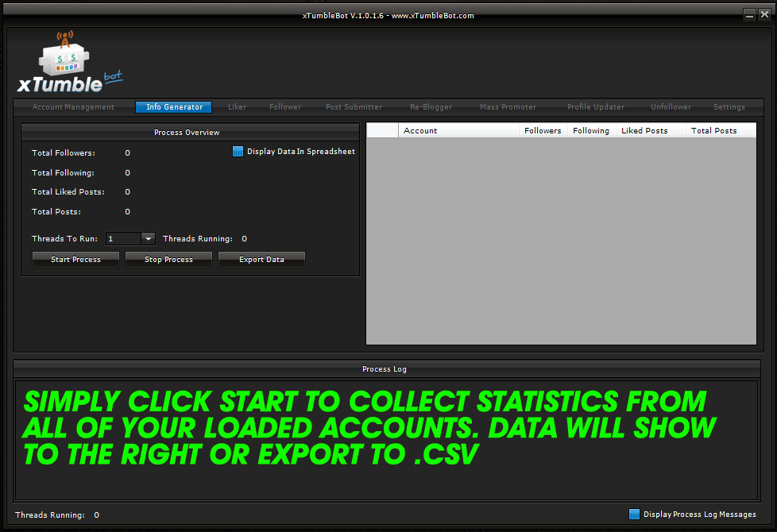Sort by the Liked Posts column header
Viewport: 777px width, 532px height.
[x=651, y=131]
